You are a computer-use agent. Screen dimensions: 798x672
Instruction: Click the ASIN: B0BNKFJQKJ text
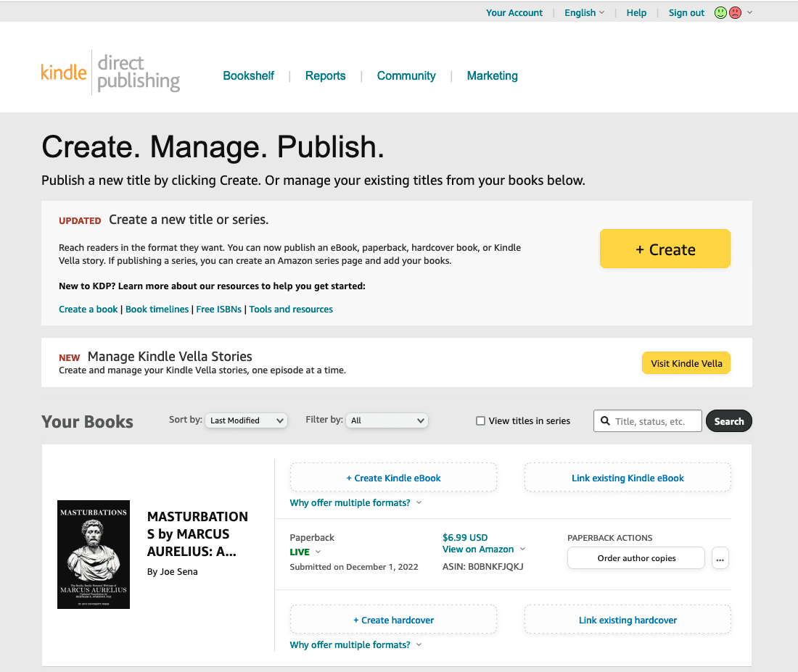[482, 566]
